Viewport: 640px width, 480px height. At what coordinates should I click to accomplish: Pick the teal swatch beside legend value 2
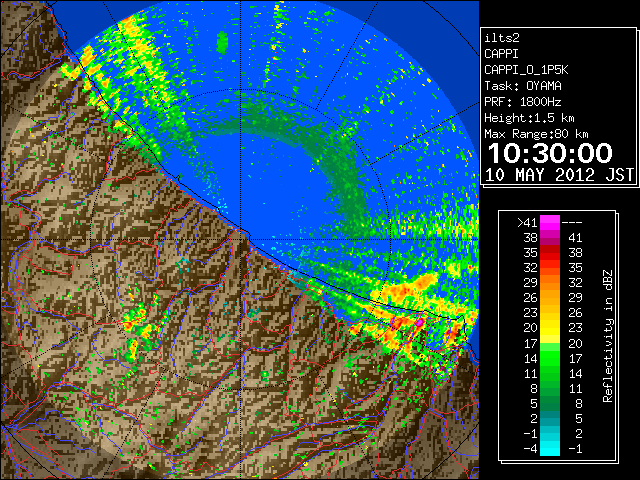[549, 418]
